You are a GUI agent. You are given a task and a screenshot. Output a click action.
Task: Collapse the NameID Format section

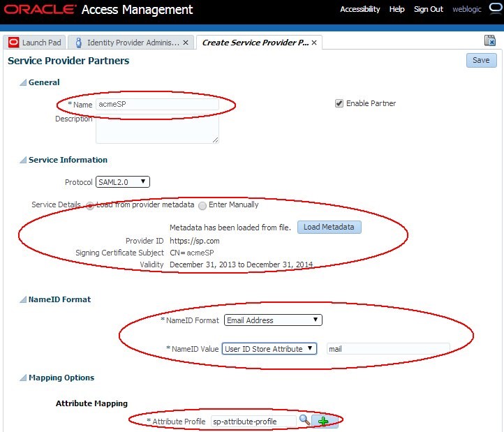click(x=23, y=299)
